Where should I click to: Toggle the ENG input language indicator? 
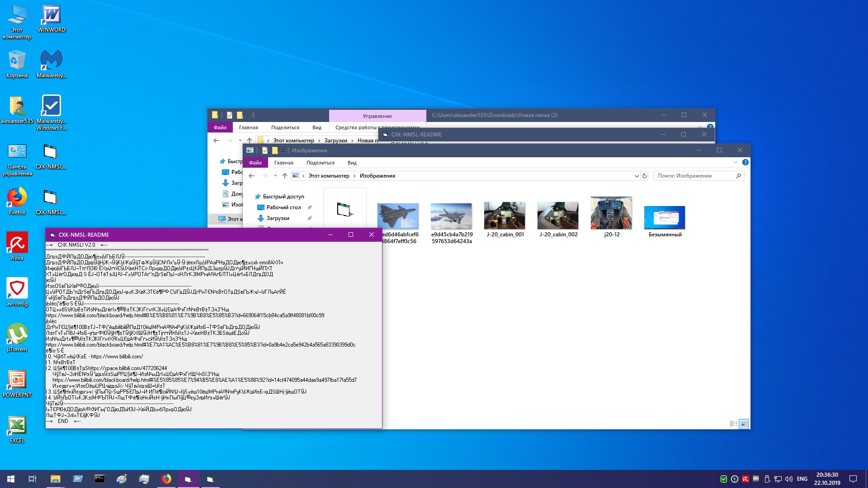(x=802, y=479)
